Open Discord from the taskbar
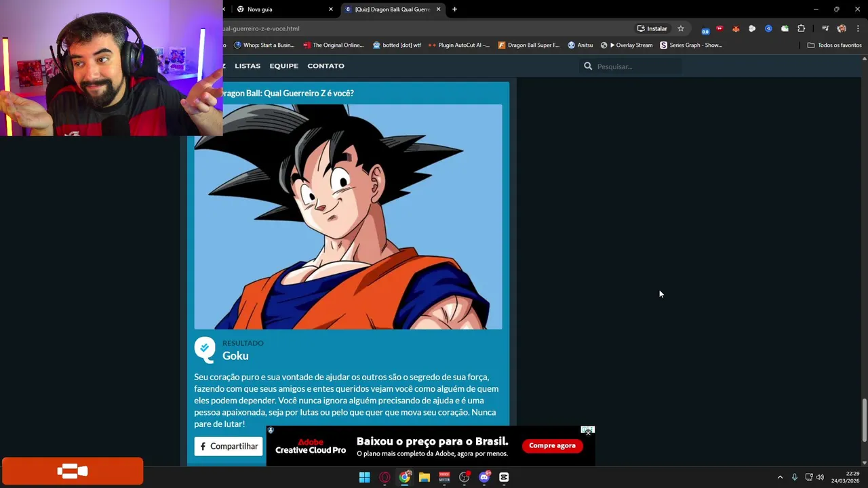 click(x=484, y=477)
